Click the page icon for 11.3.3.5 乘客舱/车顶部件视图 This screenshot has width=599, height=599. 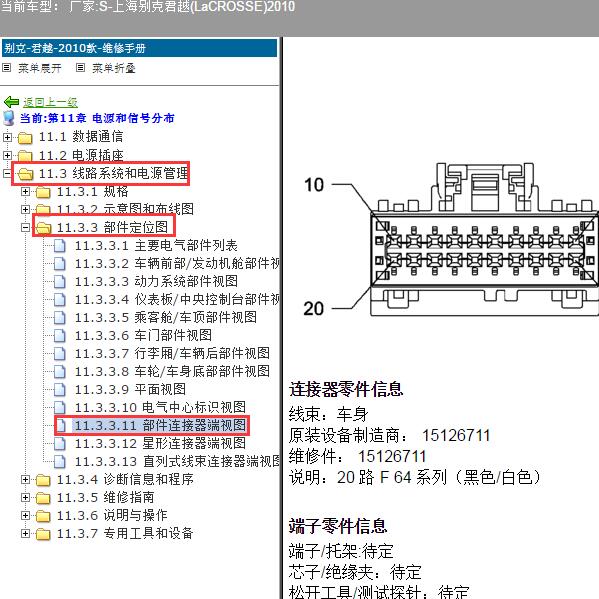pyautogui.click(x=60, y=317)
